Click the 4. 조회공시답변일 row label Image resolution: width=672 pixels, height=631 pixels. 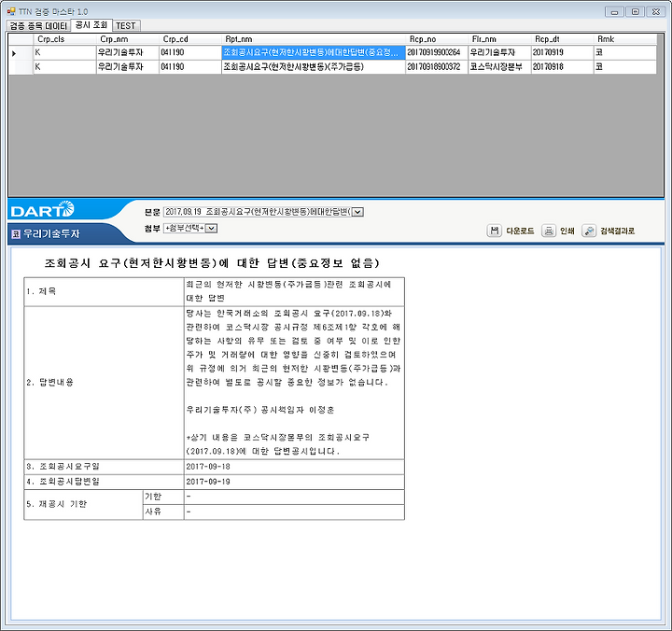(63, 482)
